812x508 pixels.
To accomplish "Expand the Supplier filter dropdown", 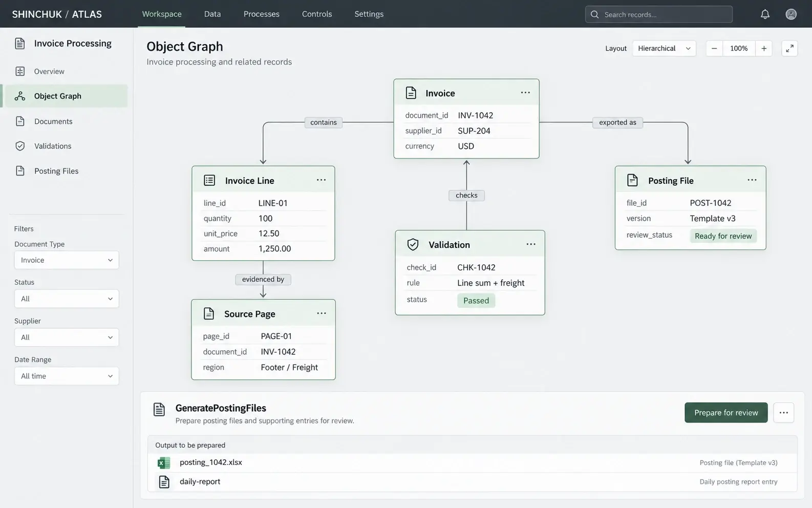I will (x=67, y=337).
